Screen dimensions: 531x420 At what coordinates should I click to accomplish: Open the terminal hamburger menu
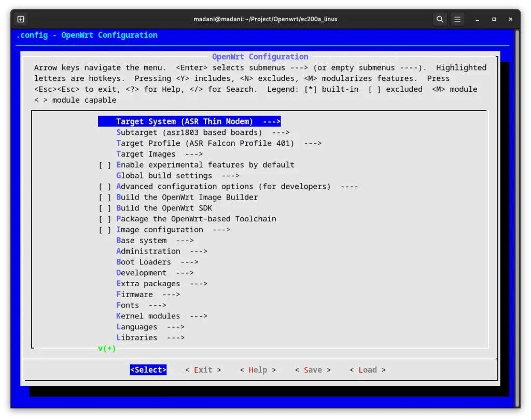click(457, 19)
